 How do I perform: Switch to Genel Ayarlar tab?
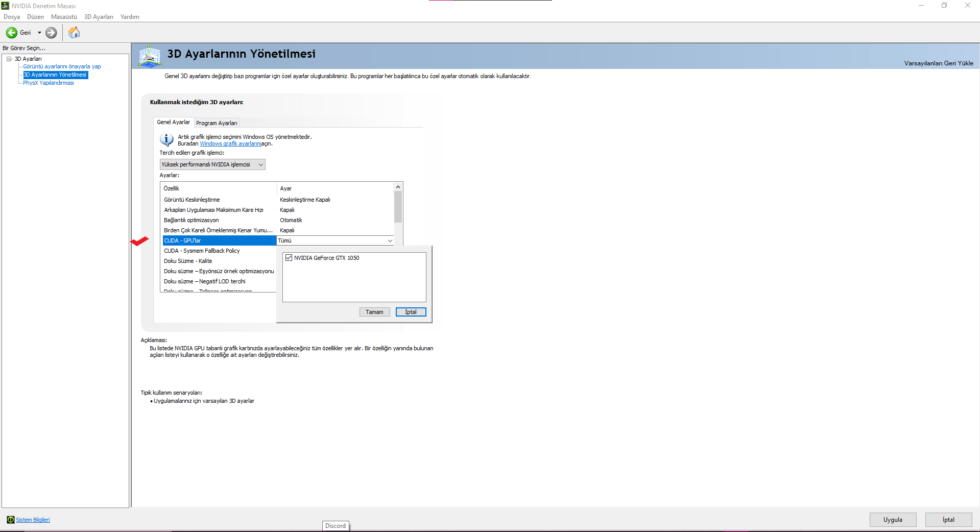(174, 123)
